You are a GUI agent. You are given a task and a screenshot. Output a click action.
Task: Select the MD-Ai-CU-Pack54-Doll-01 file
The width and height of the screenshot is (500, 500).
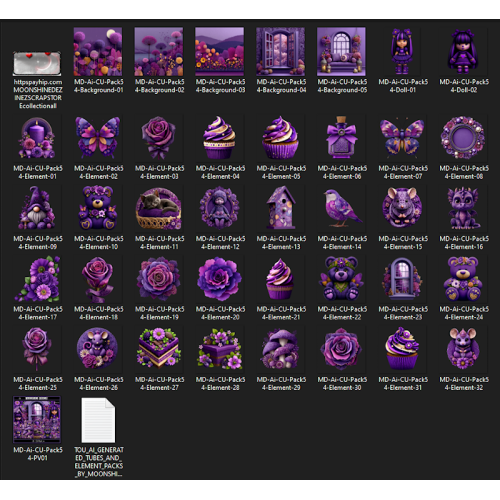point(402,52)
